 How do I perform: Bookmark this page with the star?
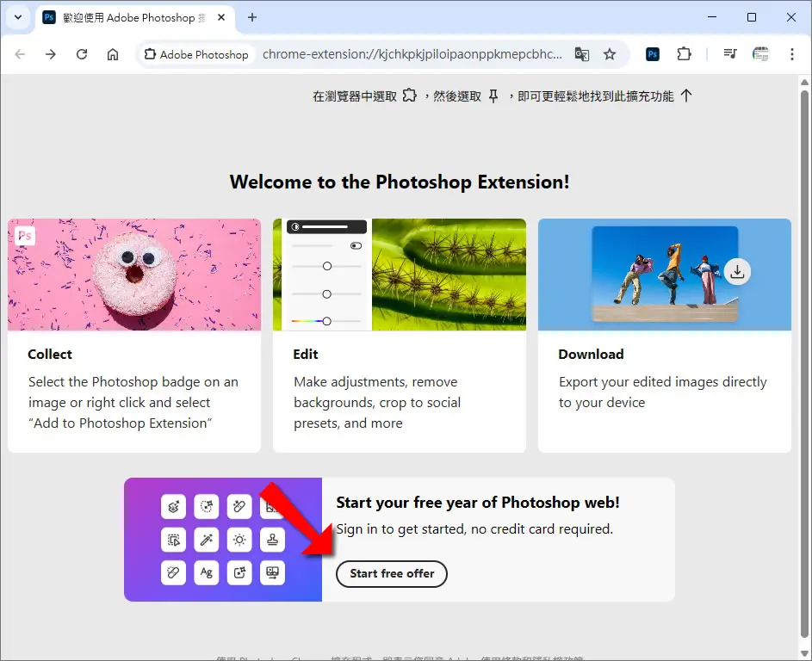(610, 54)
